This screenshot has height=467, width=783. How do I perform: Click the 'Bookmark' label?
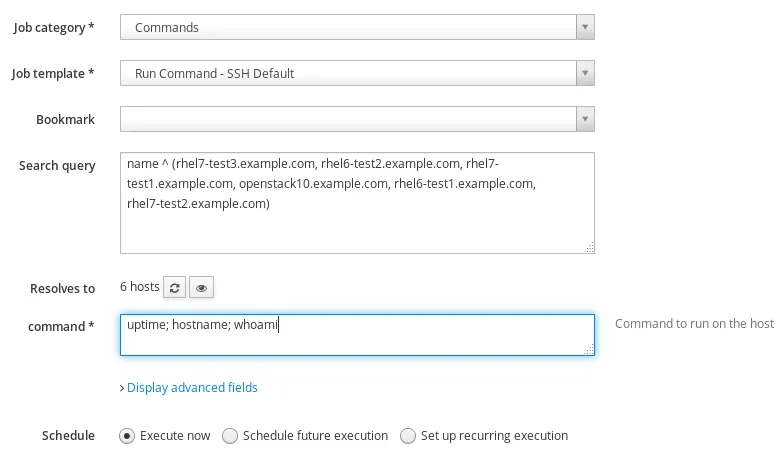(x=65, y=119)
